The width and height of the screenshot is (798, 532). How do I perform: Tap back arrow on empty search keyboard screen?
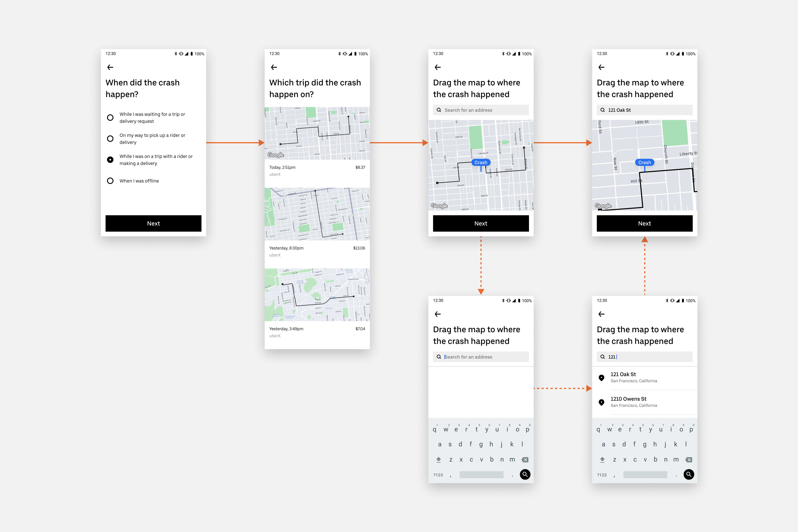point(438,314)
